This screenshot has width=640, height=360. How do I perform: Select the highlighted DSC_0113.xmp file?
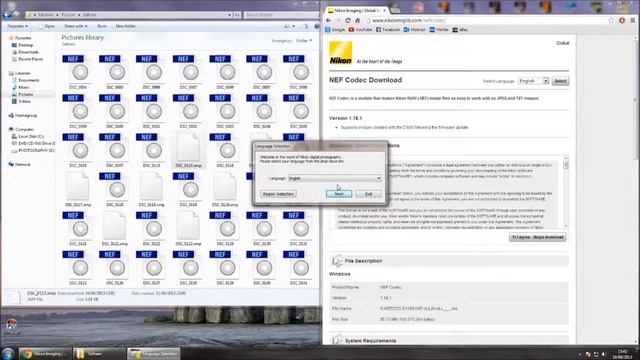[188, 150]
